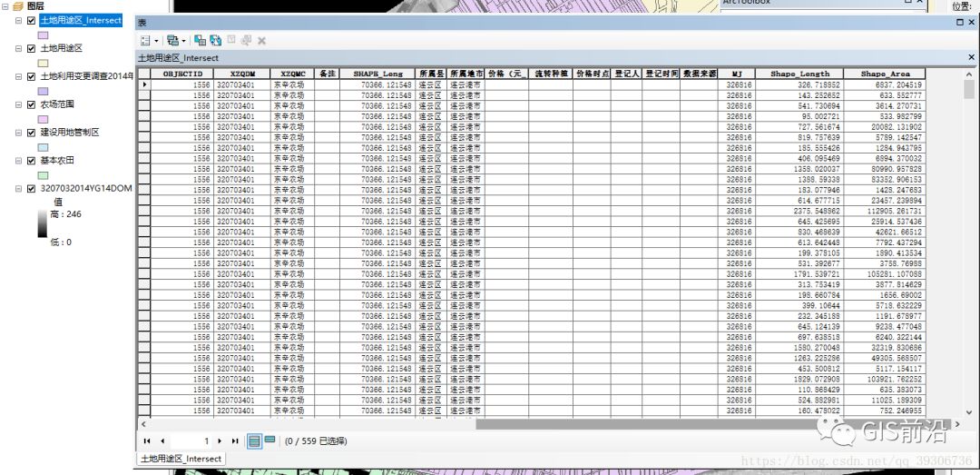Click the grayscale ramp of 3207032014YG14DOM

(42, 223)
